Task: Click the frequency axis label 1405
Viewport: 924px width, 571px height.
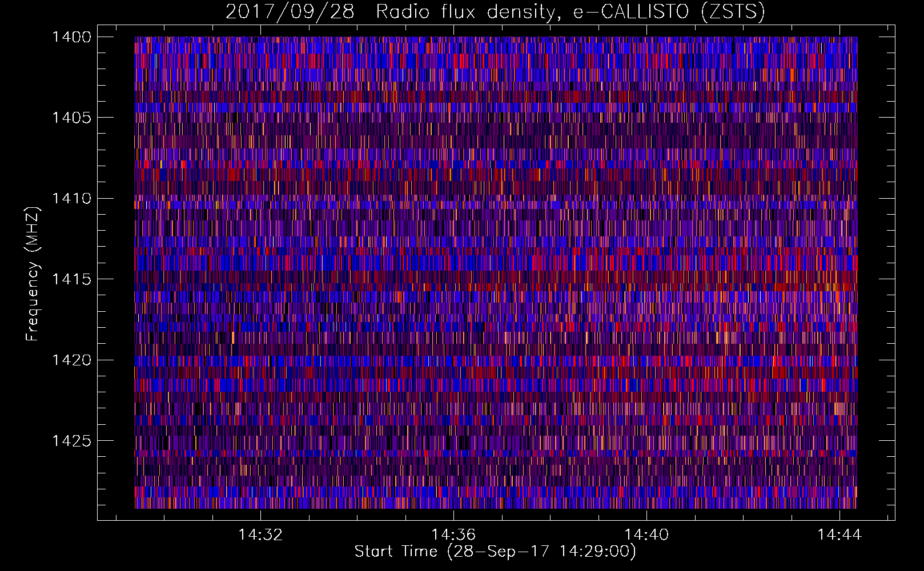Action: [x=71, y=118]
